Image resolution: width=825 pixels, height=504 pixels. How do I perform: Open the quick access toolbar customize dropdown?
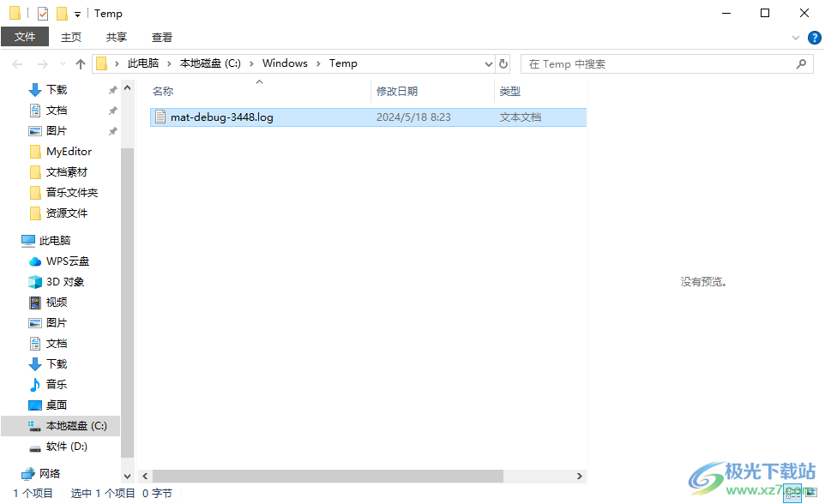click(77, 15)
